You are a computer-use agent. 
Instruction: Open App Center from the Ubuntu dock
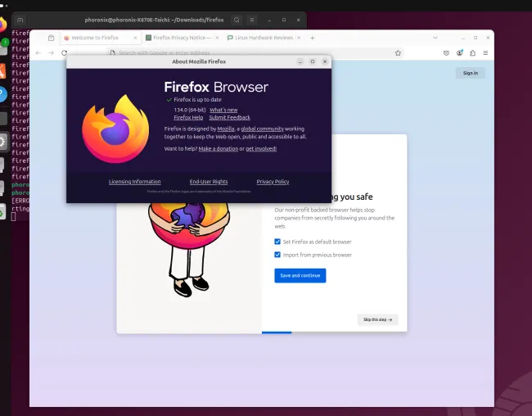coord(2,71)
